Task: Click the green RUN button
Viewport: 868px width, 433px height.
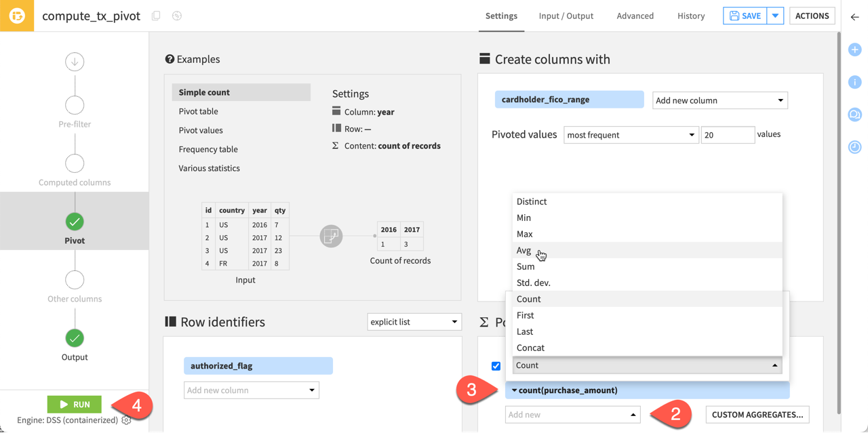Action: (x=74, y=403)
